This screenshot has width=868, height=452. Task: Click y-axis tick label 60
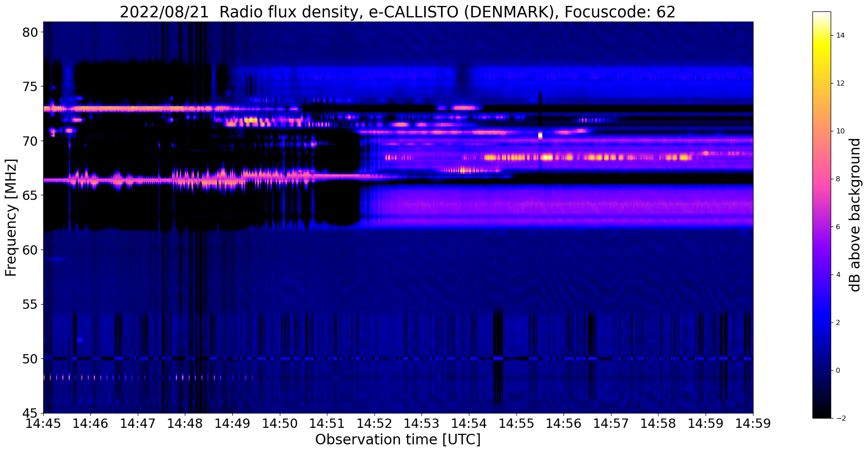[x=30, y=250]
